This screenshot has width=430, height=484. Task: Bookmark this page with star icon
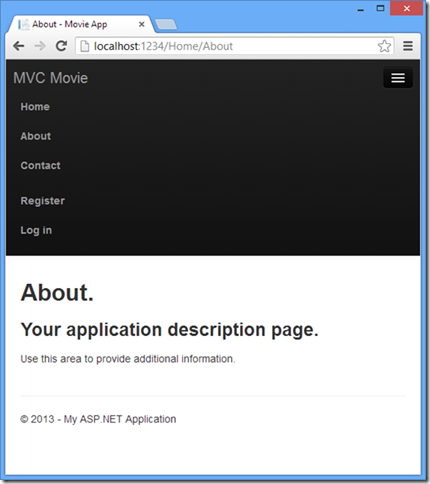pyautogui.click(x=384, y=46)
